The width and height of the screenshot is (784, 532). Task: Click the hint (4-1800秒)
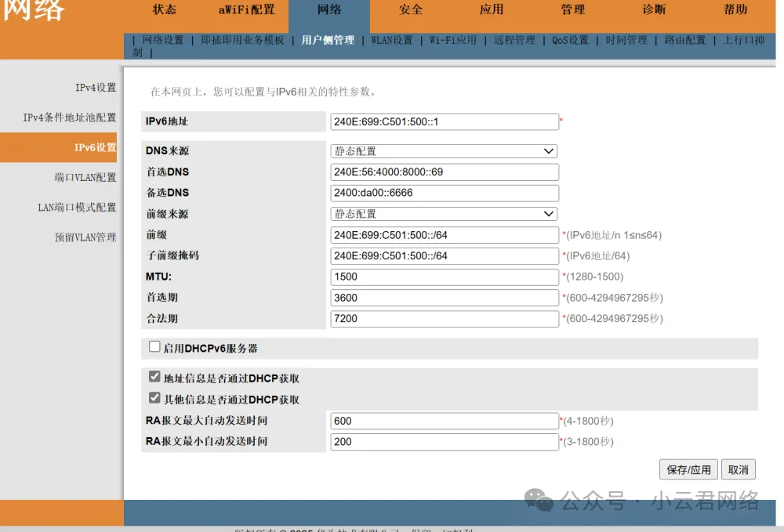tap(588, 421)
